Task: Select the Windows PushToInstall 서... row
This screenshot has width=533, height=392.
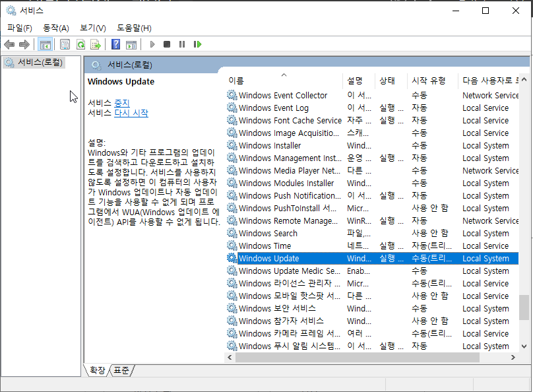Action: 372,208
